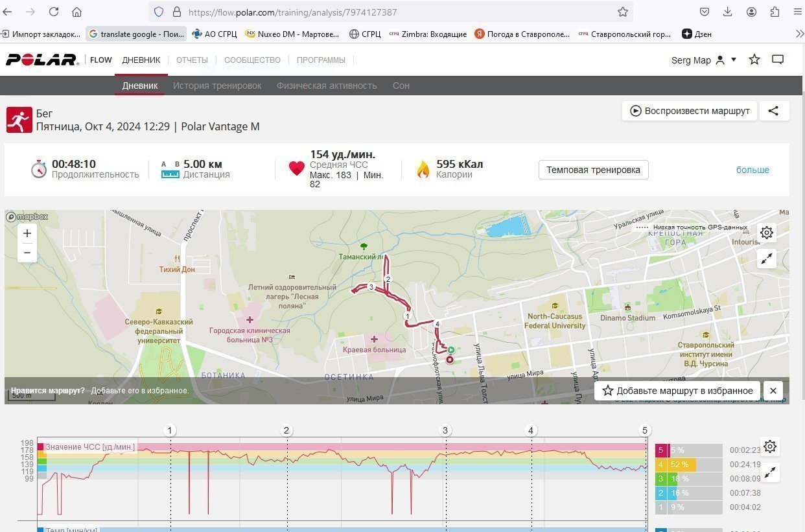This screenshot has height=532, width=805.
Task: Open Firefox account icon
Action: [751, 12]
